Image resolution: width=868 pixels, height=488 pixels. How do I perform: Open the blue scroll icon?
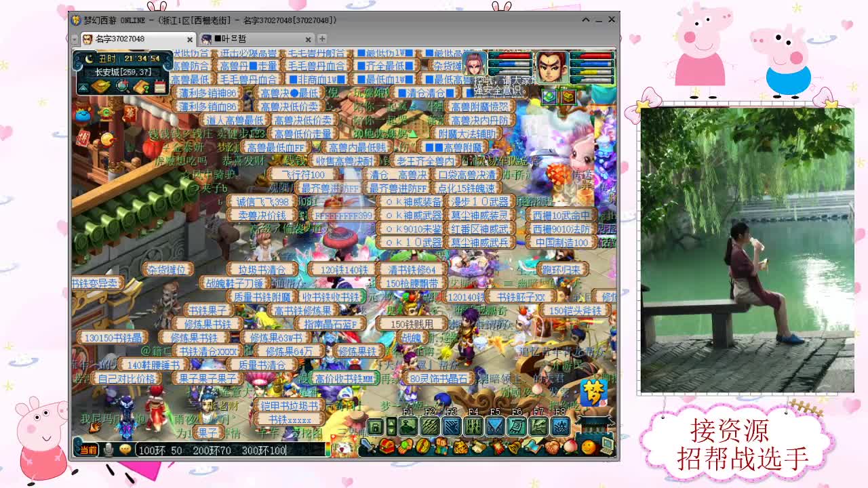pyautogui.click(x=534, y=447)
